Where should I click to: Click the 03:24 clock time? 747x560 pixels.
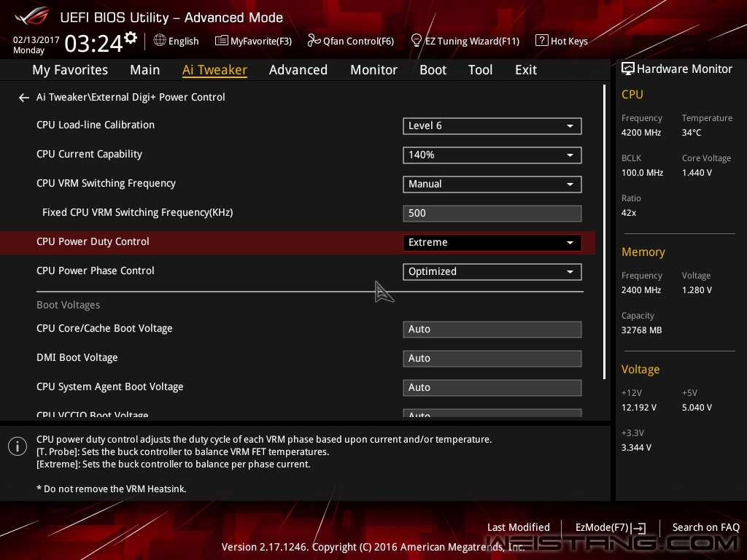[94, 43]
